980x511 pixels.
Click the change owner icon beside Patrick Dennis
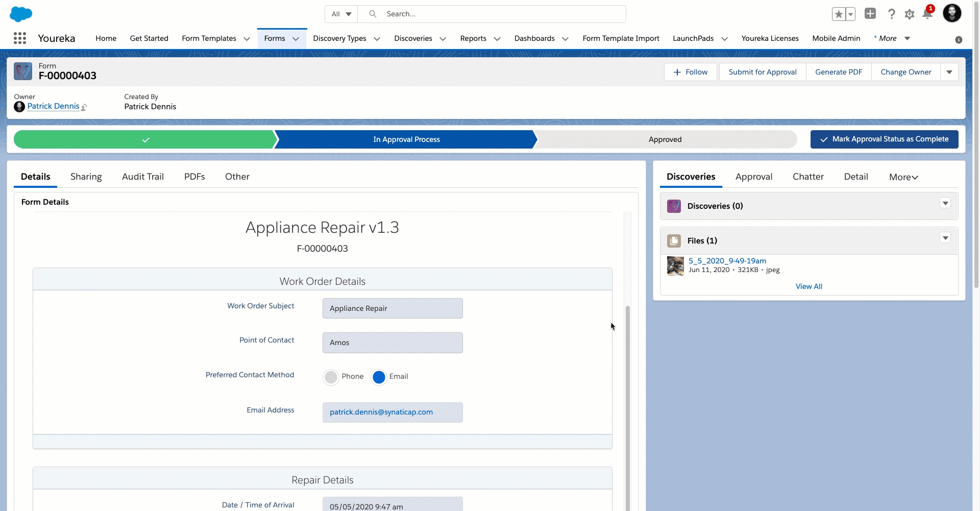84,107
